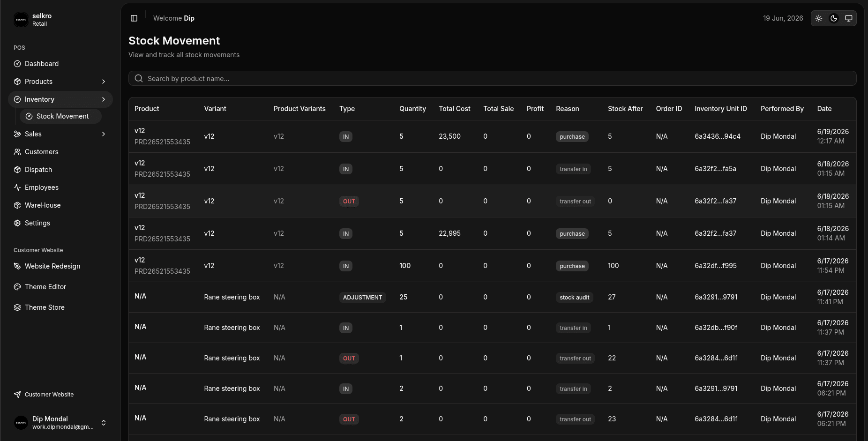Open the user account switcher chevrons
Image resolution: width=868 pixels, height=441 pixels.
click(x=104, y=423)
